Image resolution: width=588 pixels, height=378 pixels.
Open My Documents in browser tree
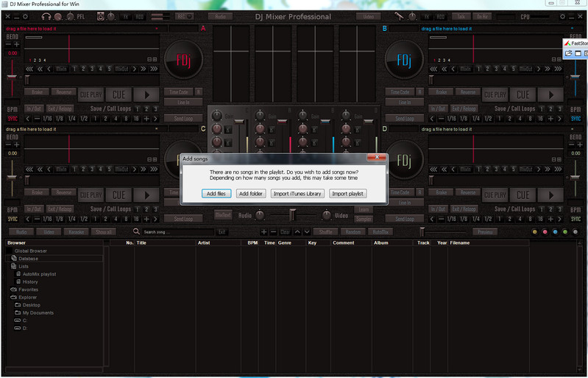coord(38,312)
